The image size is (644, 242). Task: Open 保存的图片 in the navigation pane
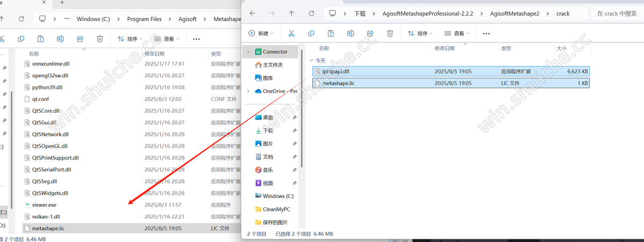click(x=275, y=222)
